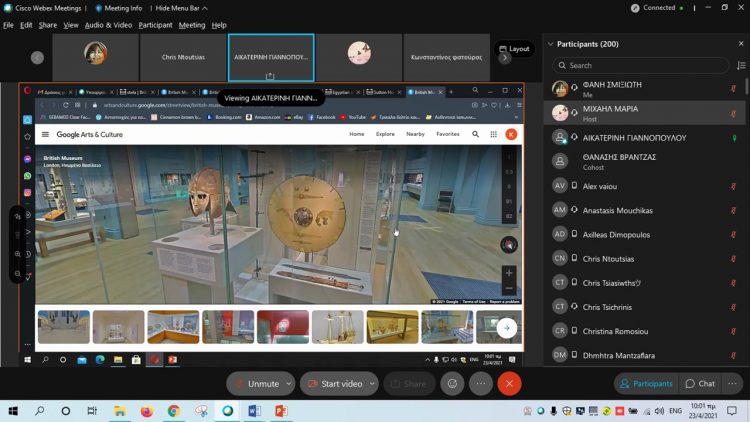This screenshot has width=750, height=422.
Task: Collapse the Participants (200) section chevron
Action: [551, 44]
